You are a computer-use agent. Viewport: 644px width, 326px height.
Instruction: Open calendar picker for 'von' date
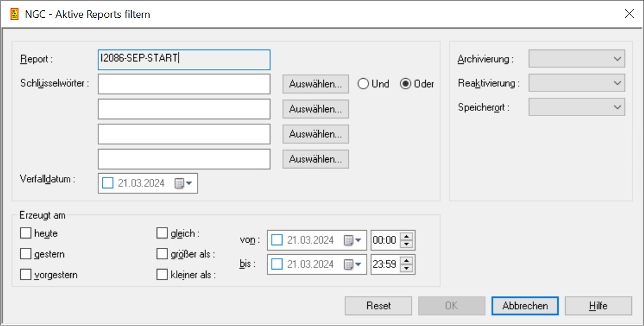352,240
